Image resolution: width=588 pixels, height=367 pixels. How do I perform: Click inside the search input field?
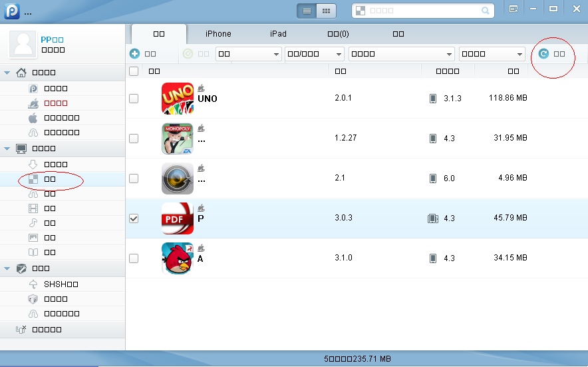422,11
